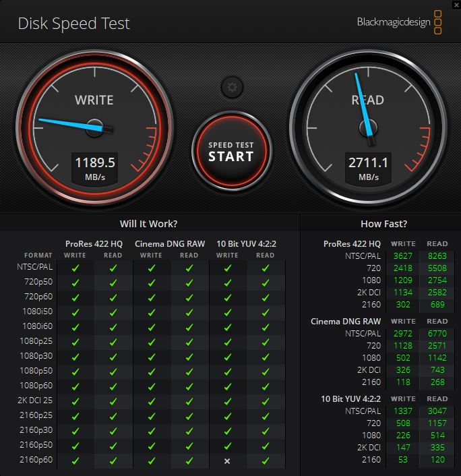This screenshot has width=461, height=476.
Task: Click 10 Bit YUV 2K DCI write value 147
Action: [403, 448]
